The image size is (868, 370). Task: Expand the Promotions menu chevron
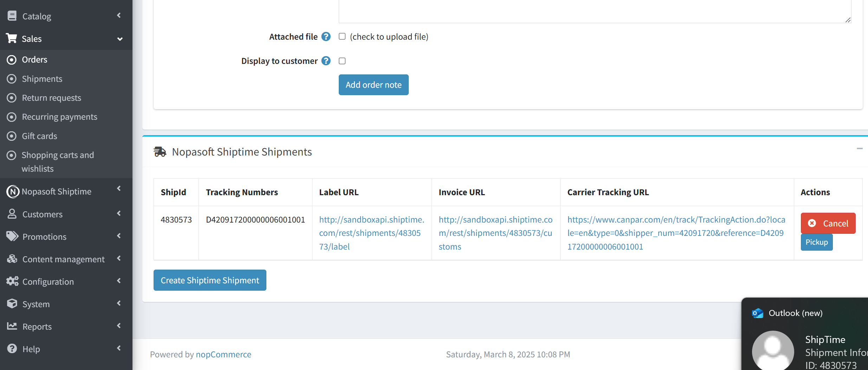click(119, 236)
